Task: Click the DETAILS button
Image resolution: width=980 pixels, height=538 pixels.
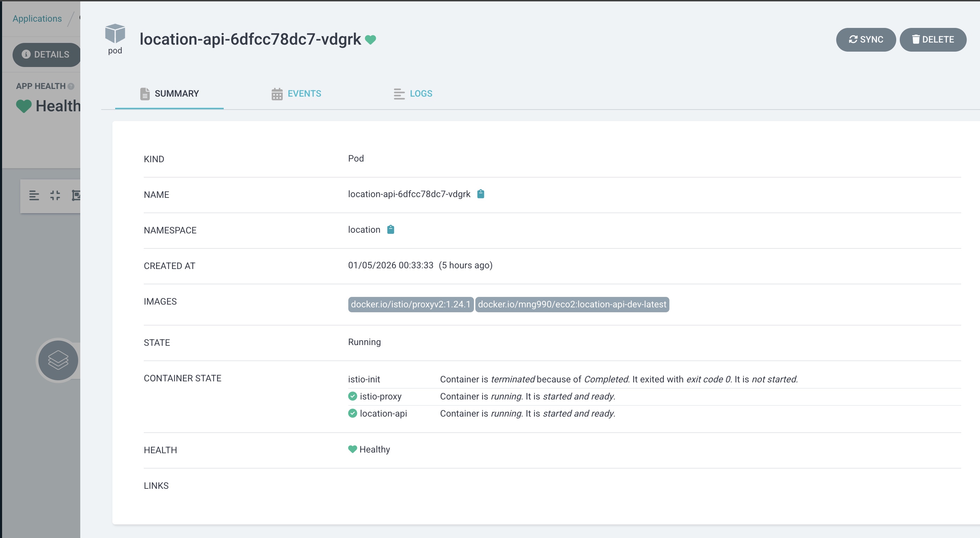Action: point(46,54)
